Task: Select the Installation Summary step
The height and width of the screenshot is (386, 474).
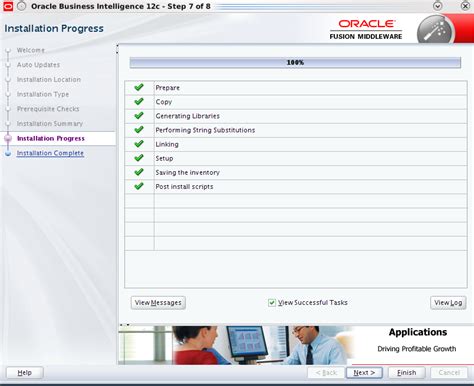Action: (50, 123)
